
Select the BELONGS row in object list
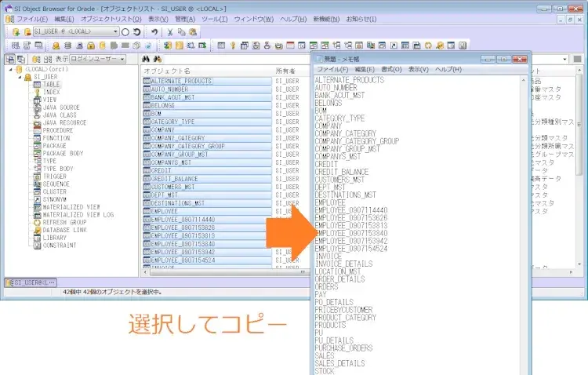click(x=208, y=105)
